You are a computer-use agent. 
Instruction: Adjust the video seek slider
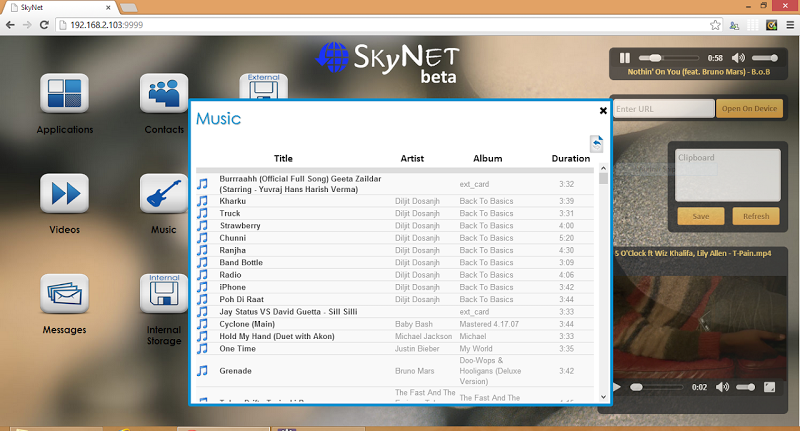pos(657,387)
